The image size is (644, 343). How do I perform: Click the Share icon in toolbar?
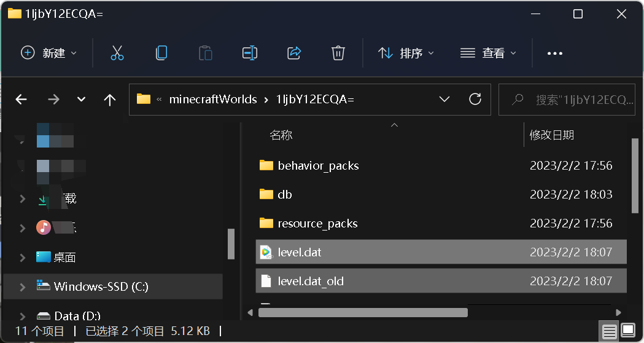(x=294, y=53)
